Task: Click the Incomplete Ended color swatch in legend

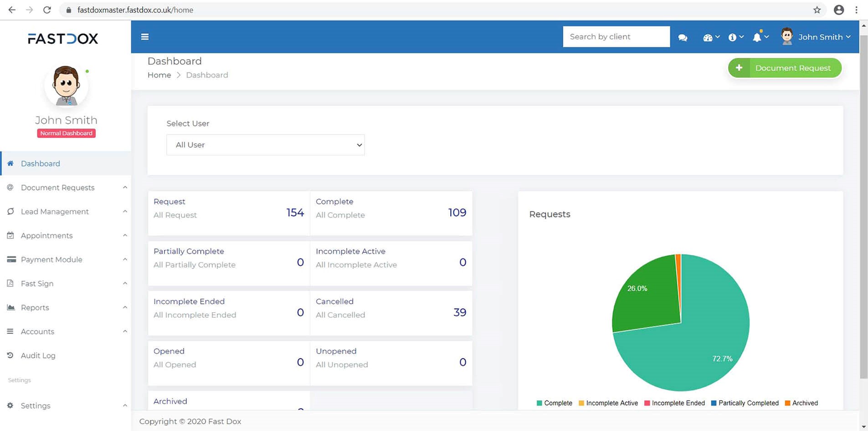Action: click(647, 403)
